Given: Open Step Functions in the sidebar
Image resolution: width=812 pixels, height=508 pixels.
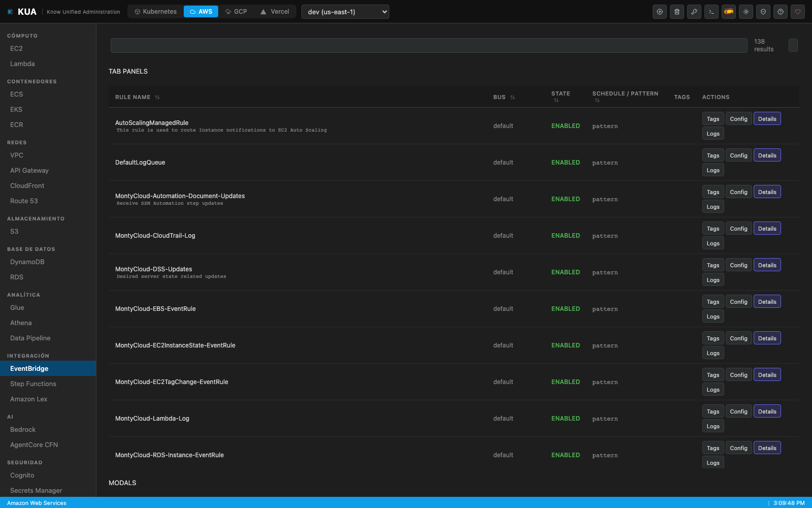Looking at the screenshot, I should (x=48, y=384).
